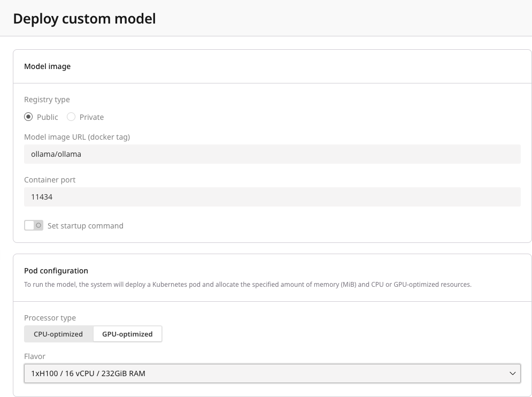This screenshot has height=397, width=532.
Task: Focus the ollama/ollama image URL field
Action: 272,154
